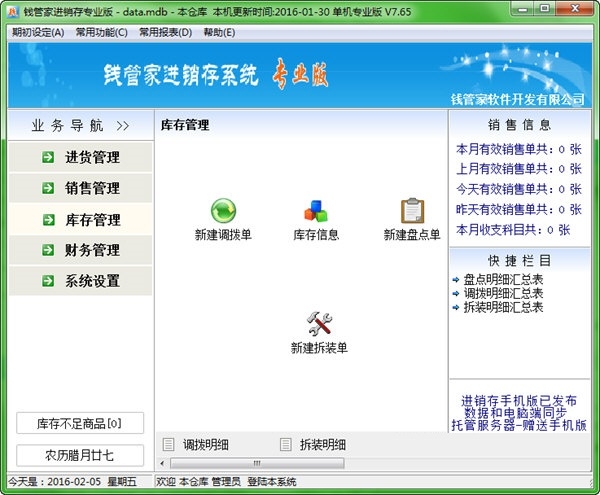Click the green arrow icon beside 财务管理
Viewport: 600px width, 495px height.
coord(48,250)
